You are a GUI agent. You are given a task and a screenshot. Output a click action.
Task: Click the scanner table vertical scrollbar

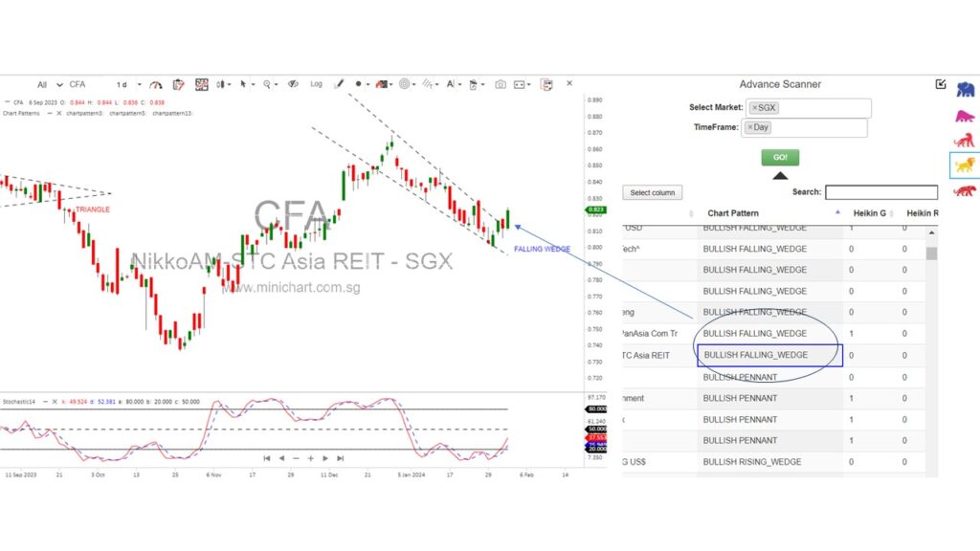coord(931,253)
